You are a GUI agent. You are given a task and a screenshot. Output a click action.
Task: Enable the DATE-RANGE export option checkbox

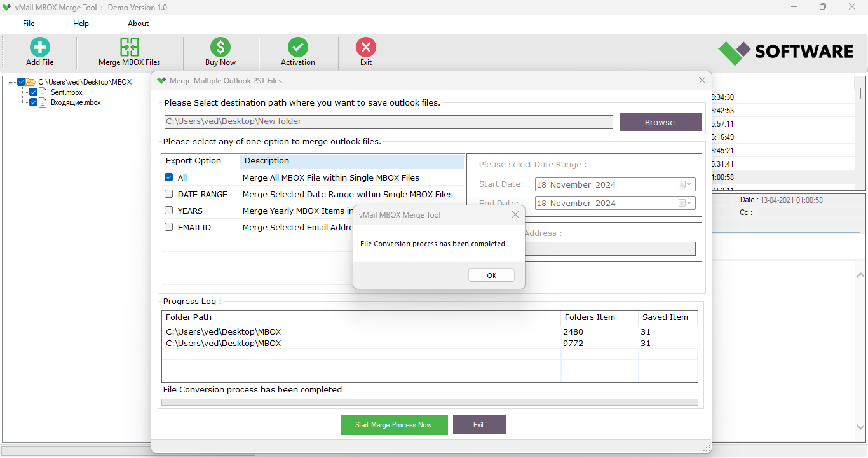pos(169,194)
